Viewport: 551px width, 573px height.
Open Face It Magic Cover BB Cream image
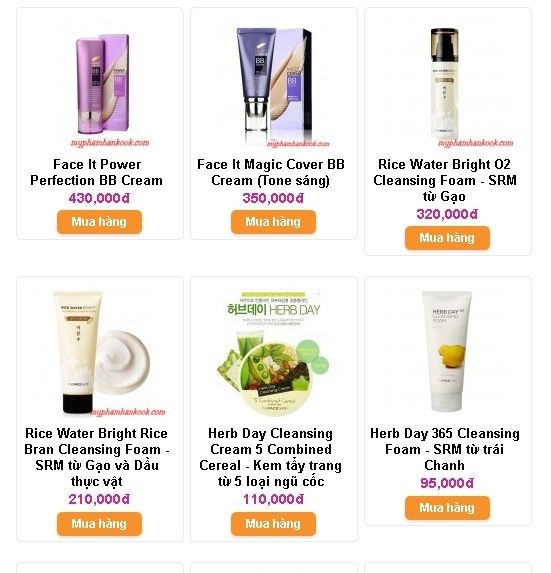274,84
